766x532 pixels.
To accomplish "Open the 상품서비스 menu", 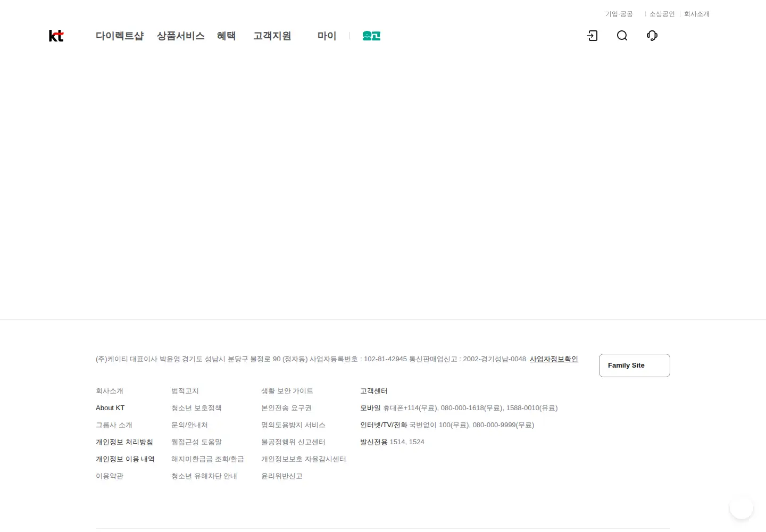I will (181, 36).
